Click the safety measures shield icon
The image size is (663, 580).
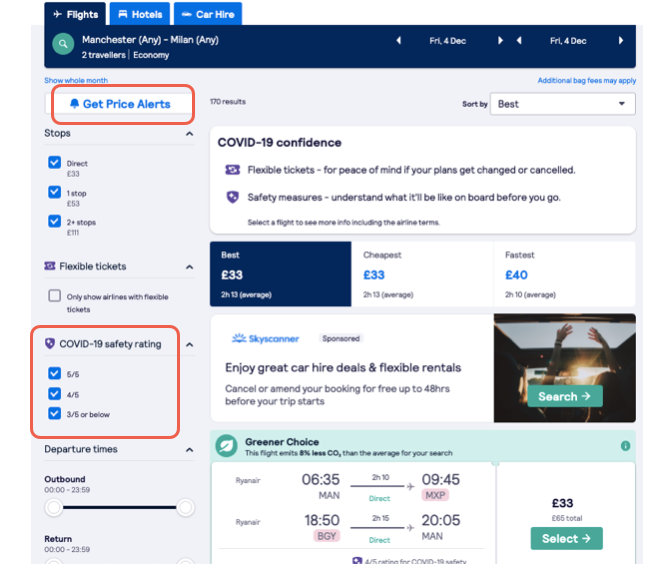point(233,197)
